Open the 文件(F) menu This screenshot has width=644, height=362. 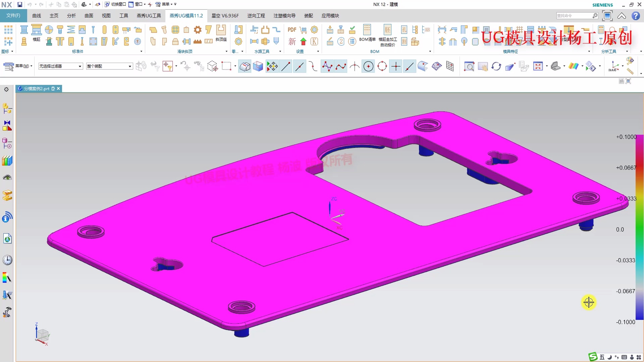[x=13, y=16]
